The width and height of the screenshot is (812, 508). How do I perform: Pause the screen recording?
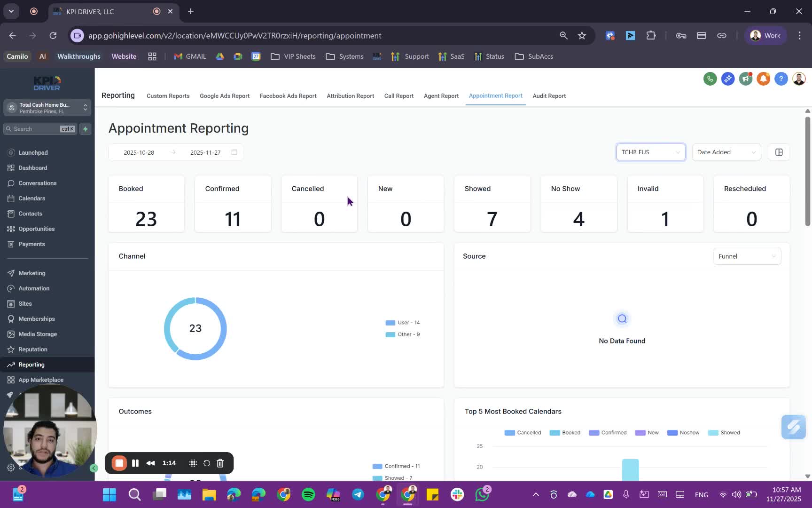tap(135, 463)
